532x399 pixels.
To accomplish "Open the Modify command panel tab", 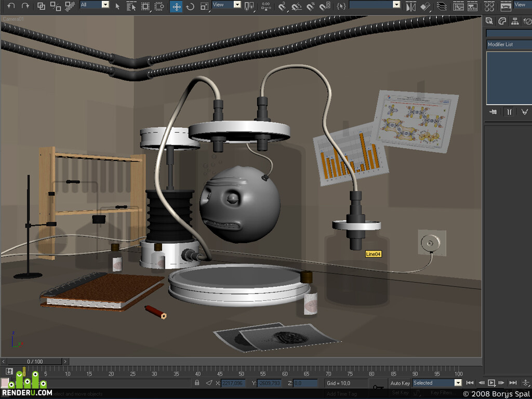I will pyautogui.click(x=502, y=21).
